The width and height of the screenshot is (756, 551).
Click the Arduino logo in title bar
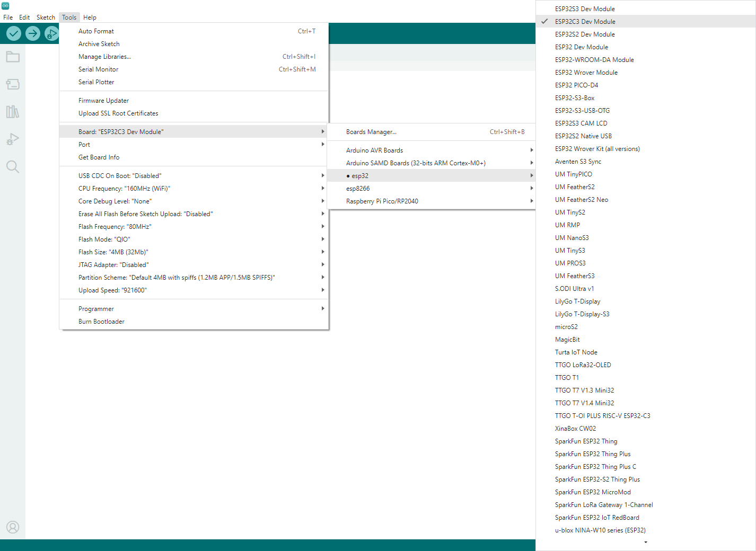coord(5,6)
